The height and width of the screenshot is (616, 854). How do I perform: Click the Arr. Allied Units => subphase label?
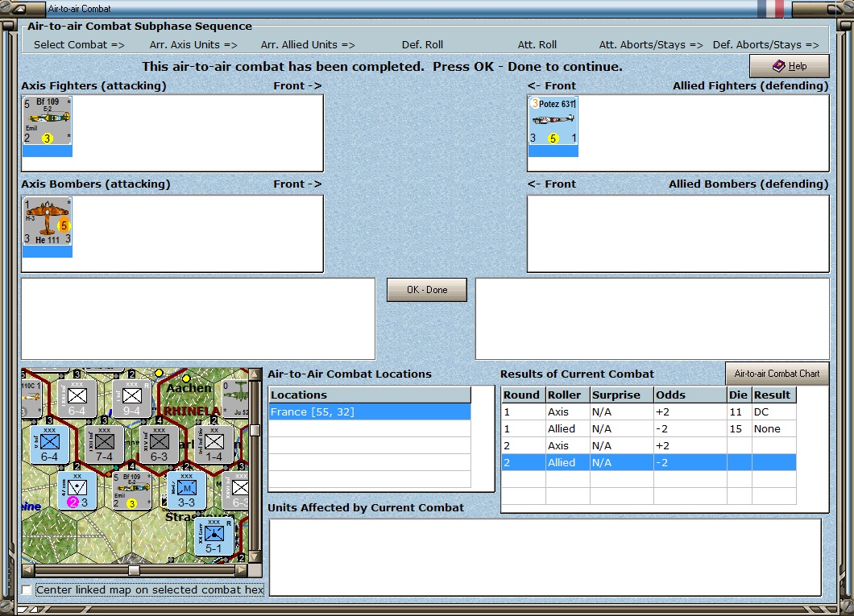(308, 44)
